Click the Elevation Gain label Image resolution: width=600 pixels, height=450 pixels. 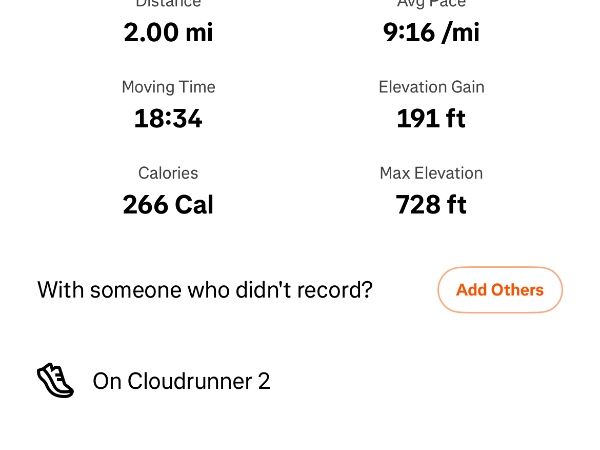(x=431, y=87)
